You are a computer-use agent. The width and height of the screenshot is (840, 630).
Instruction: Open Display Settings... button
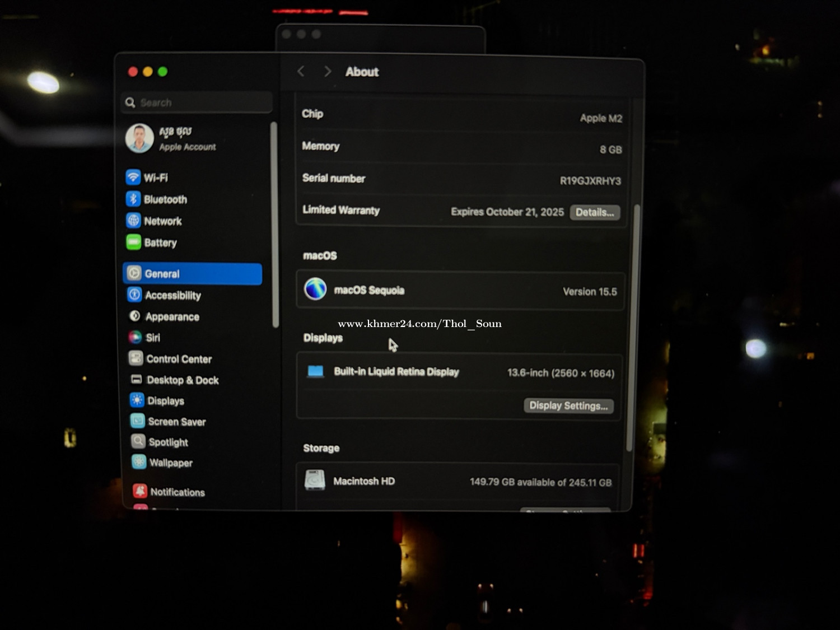(x=568, y=405)
